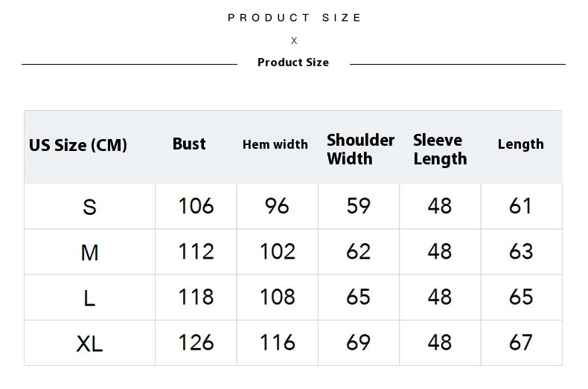Select the Bust column header
The height and width of the screenshot is (389, 588).
189,144
